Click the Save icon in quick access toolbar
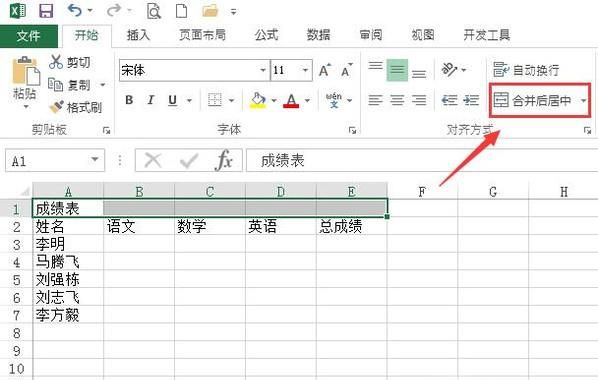598x380 pixels. pos(46,10)
